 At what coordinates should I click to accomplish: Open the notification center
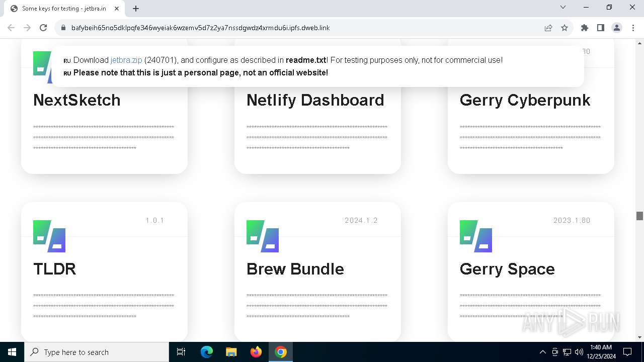tap(627, 352)
